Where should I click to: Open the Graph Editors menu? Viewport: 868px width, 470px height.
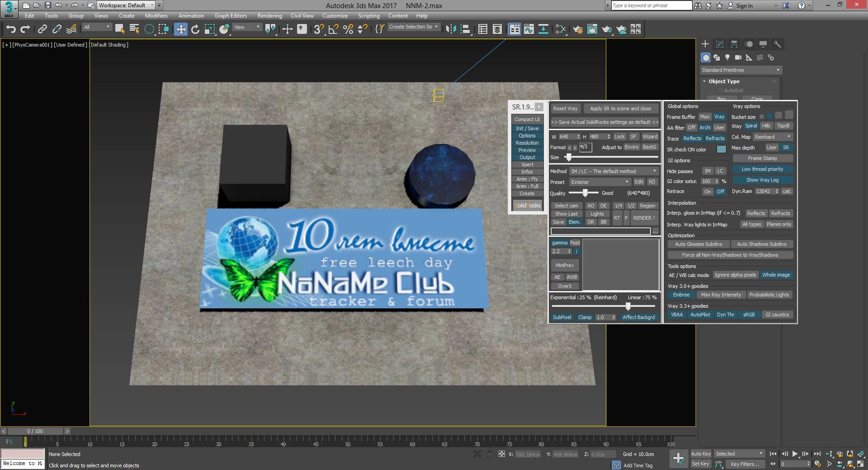point(231,16)
